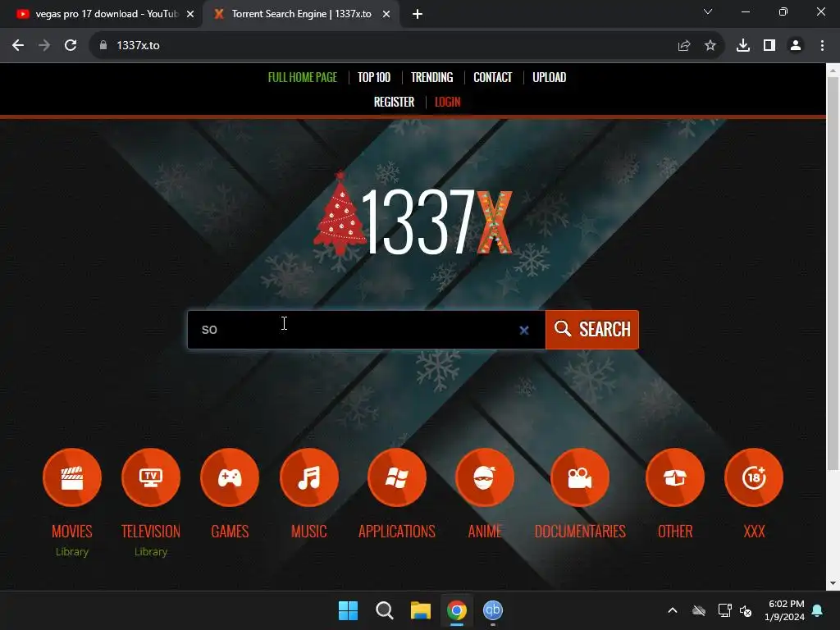Open the Applications Windows-flag icon

pyautogui.click(x=397, y=477)
